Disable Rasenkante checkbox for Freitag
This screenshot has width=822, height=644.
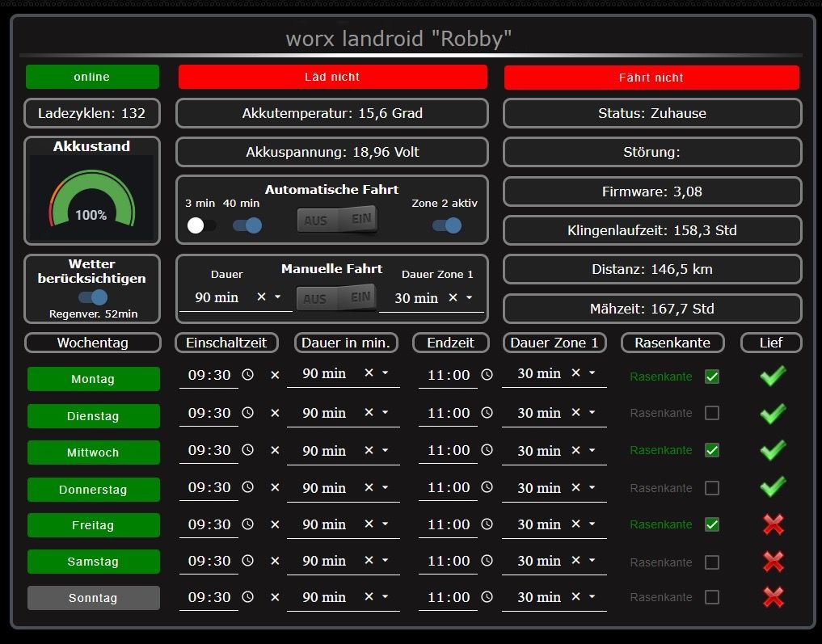point(712,524)
